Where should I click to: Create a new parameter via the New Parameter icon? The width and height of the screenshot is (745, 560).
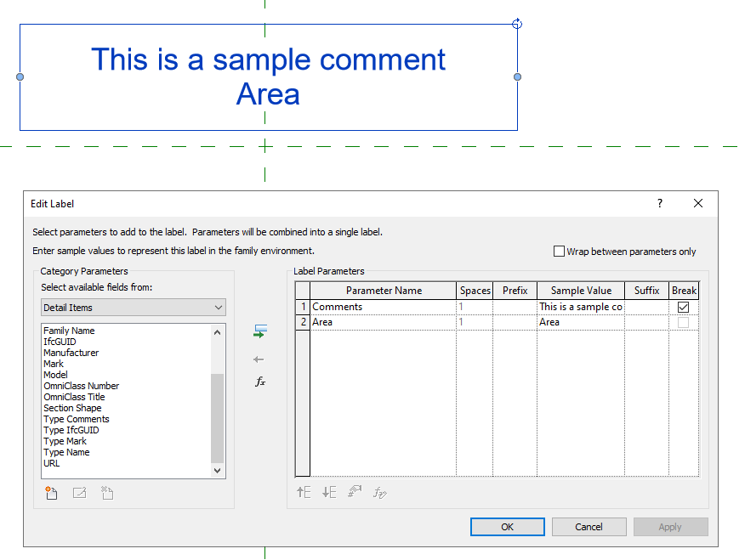pyautogui.click(x=51, y=493)
